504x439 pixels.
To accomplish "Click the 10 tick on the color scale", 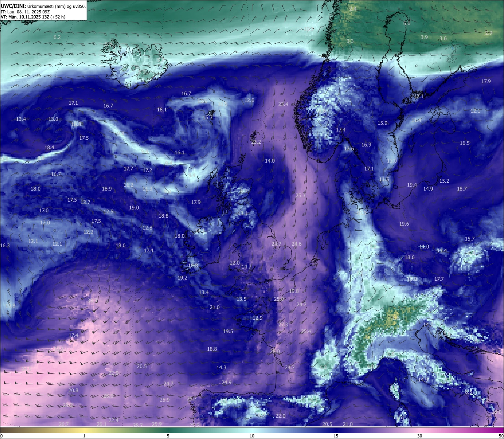I will [252, 436].
